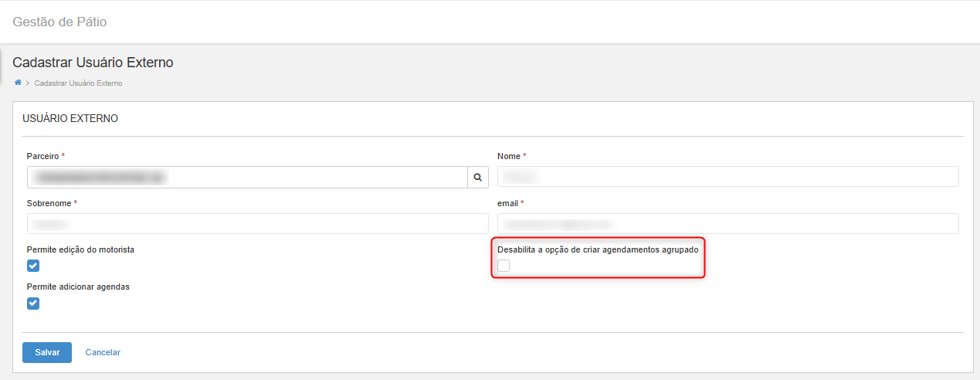The height and width of the screenshot is (380, 980).
Task: Click the home icon in the breadcrumb
Action: point(18,83)
